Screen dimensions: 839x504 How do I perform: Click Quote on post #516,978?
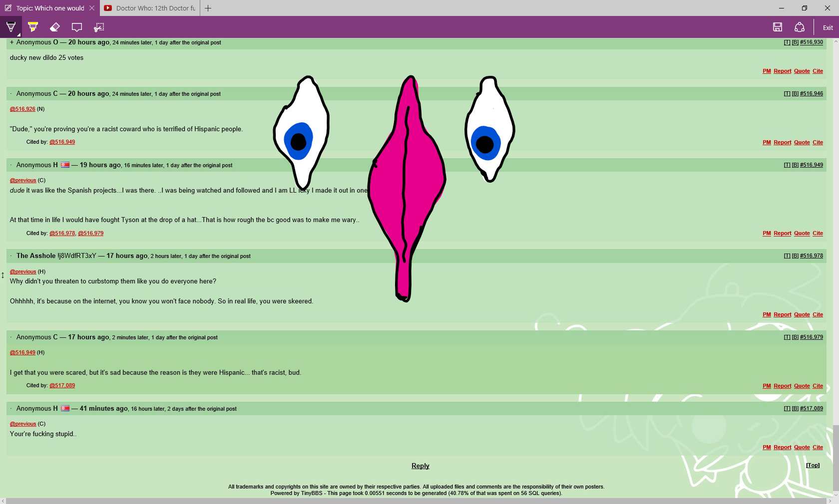802,315
